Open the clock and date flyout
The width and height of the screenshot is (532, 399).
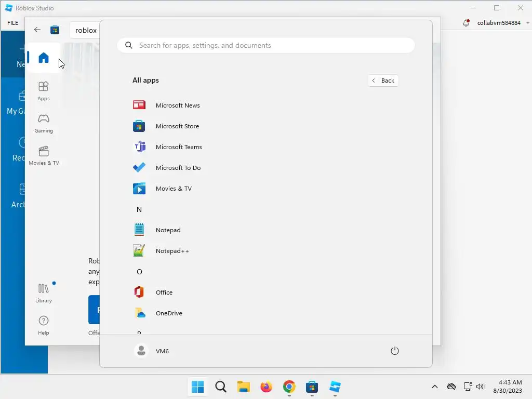click(x=508, y=387)
